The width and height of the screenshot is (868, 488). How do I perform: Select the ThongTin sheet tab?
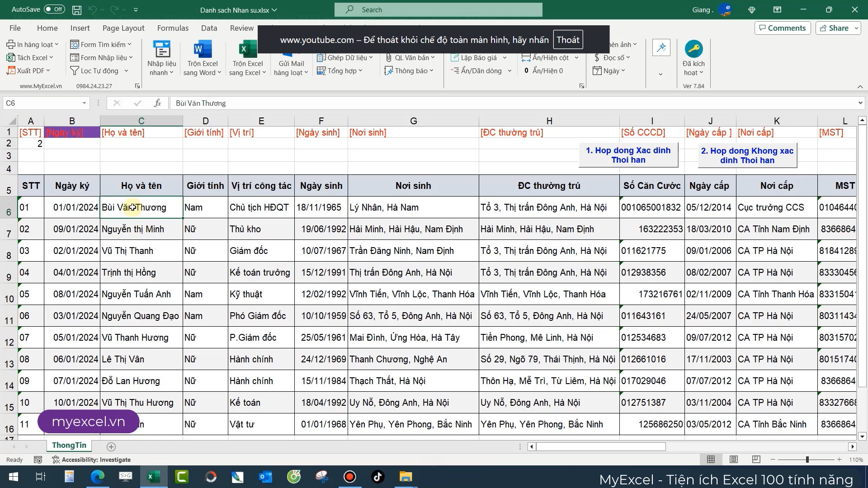coord(69,446)
